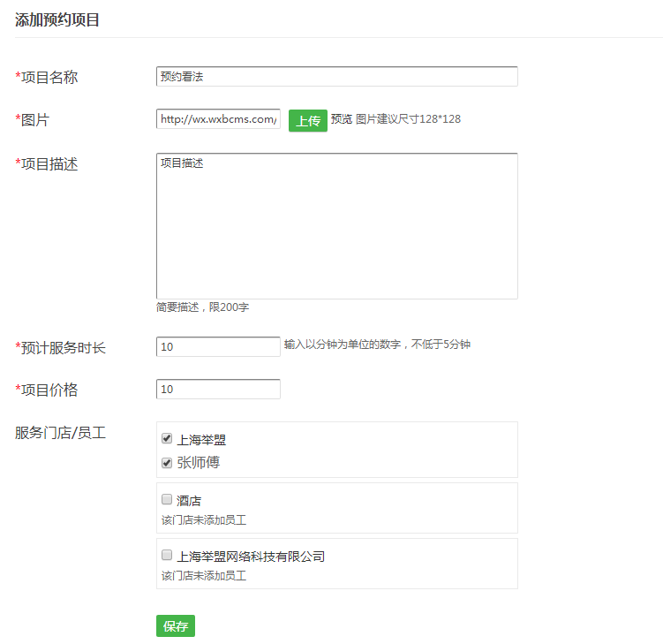
Task: Click the 添加预约项目 page heading
Action: [x=57, y=20]
